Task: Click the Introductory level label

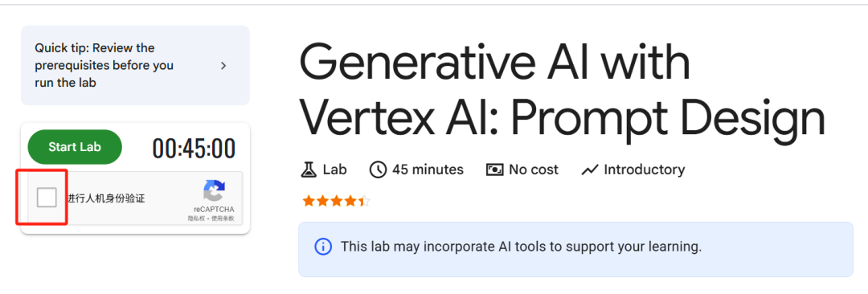Action: [645, 169]
